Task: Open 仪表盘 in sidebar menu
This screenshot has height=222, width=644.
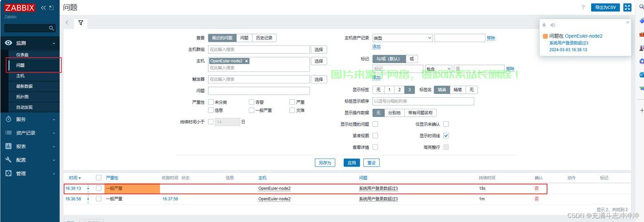Action: [x=22, y=55]
